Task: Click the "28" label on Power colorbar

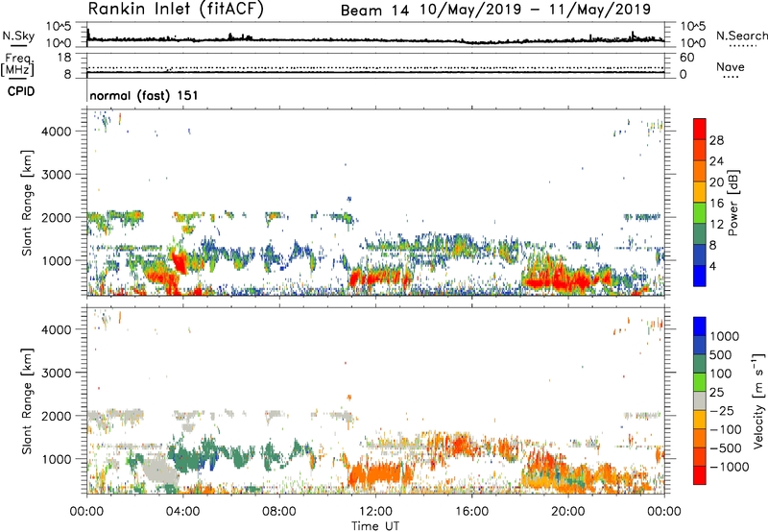Action: pyautogui.click(x=716, y=140)
